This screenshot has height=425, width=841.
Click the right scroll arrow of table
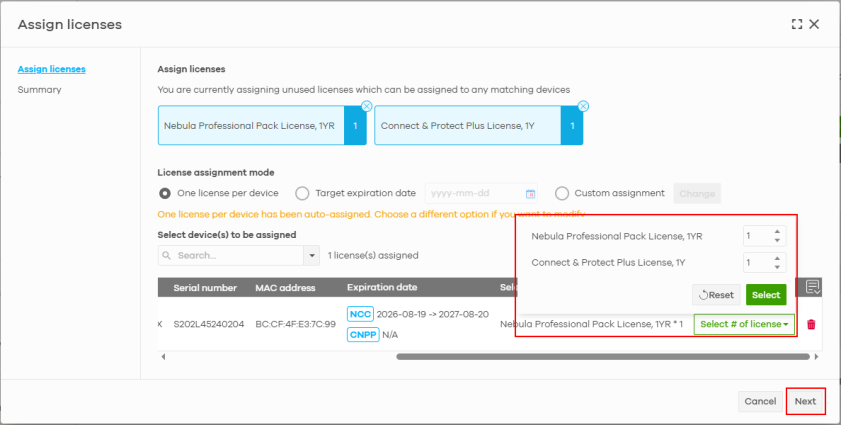tap(817, 356)
